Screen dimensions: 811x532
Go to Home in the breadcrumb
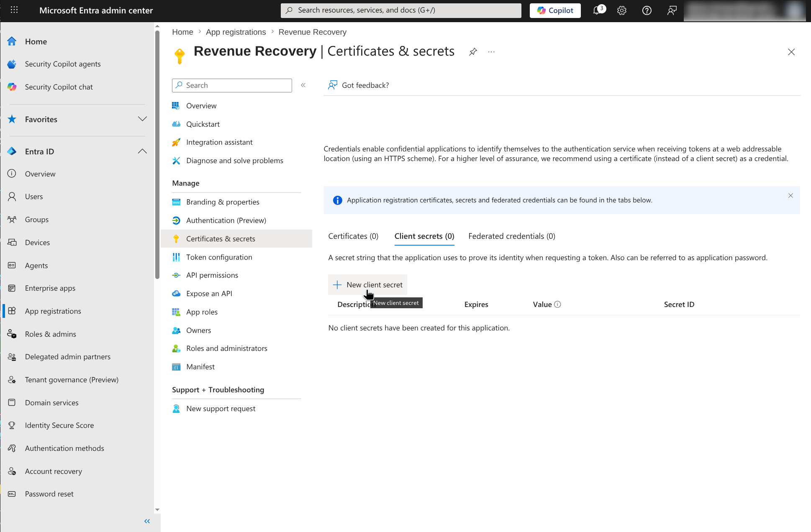pyautogui.click(x=182, y=32)
